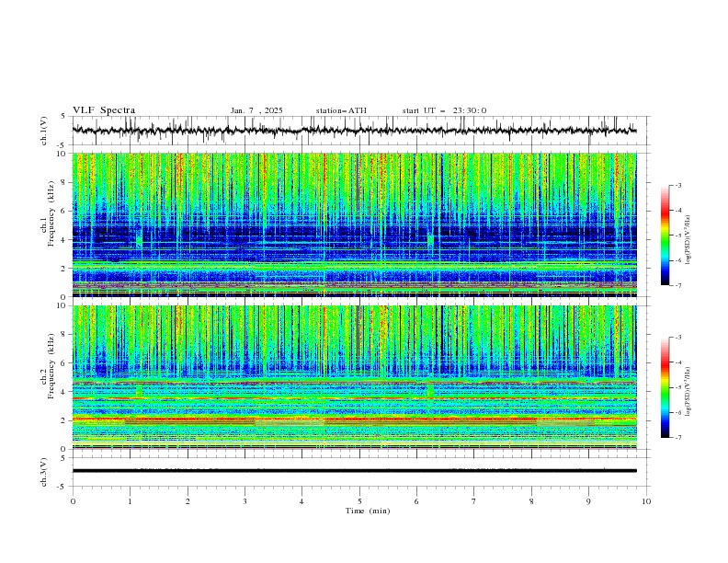Click the ch.3 flat waveform trace

(354, 471)
